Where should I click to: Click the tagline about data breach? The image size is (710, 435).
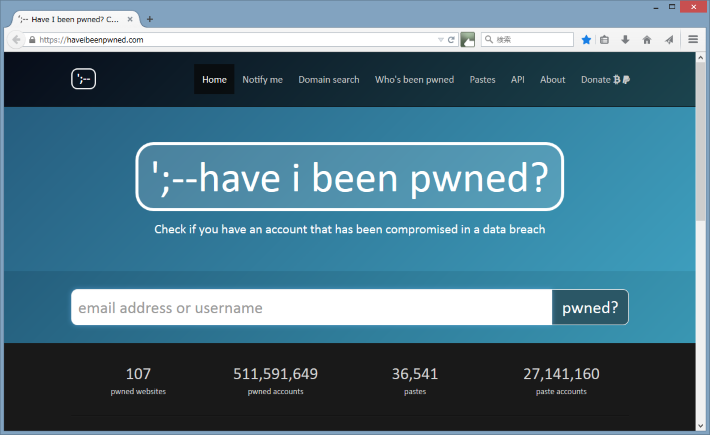[x=350, y=229]
